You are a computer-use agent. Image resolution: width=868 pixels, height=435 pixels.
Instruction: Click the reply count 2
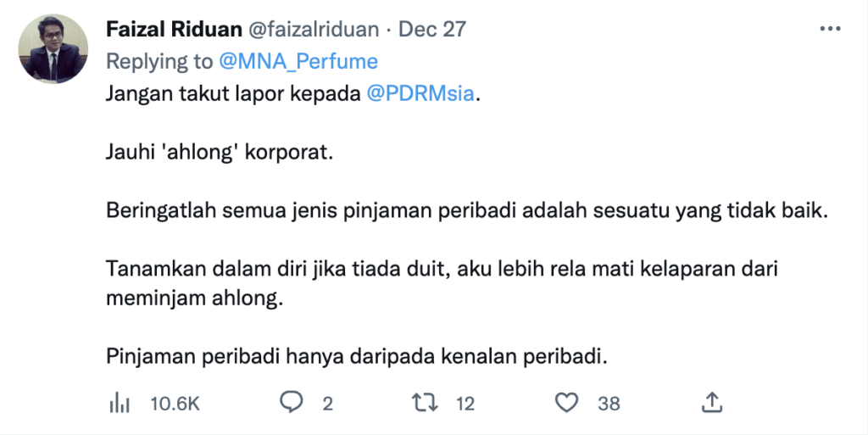(328, 404)
